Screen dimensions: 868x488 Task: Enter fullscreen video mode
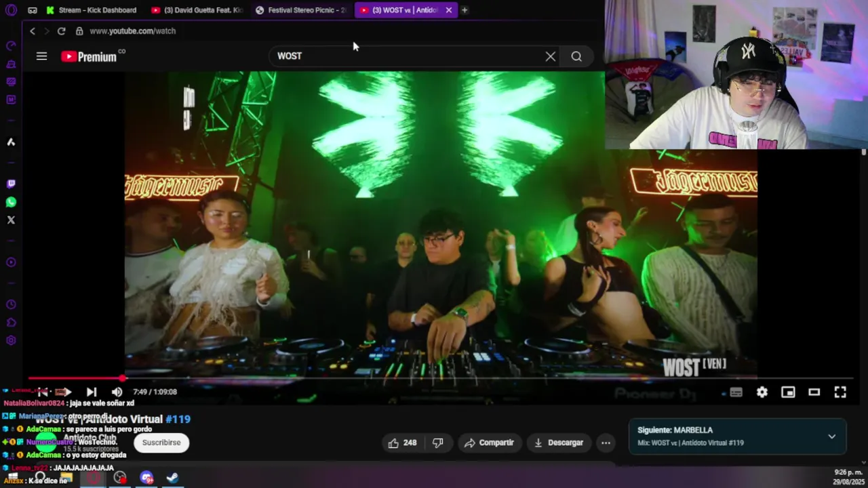point(840,392)
